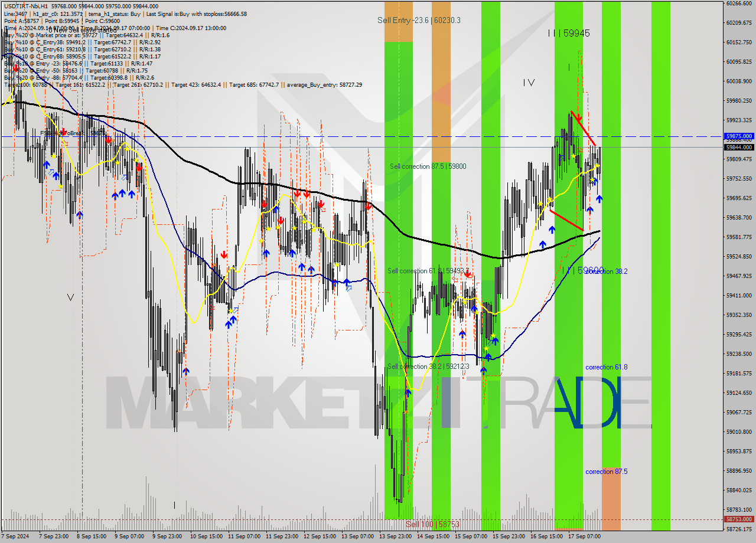The image size is (756, 543).
Task: Click the 59010.800 price axis label
Action: 739,431
